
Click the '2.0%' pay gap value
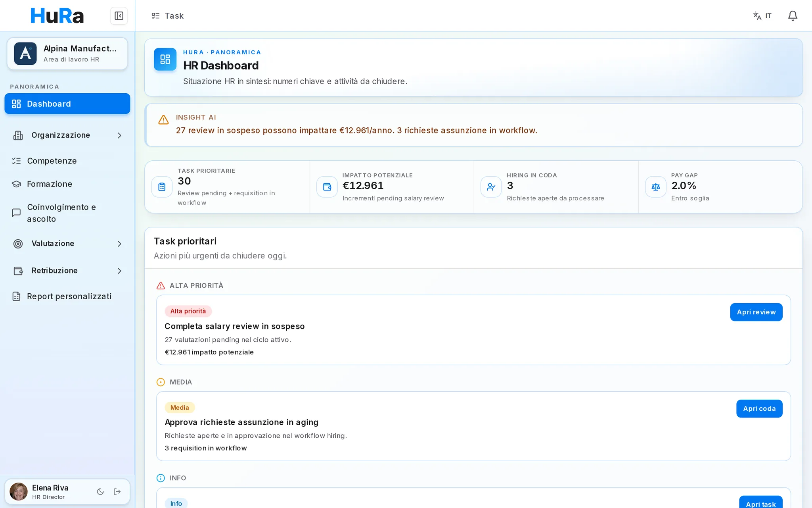[x=684, y=186]
